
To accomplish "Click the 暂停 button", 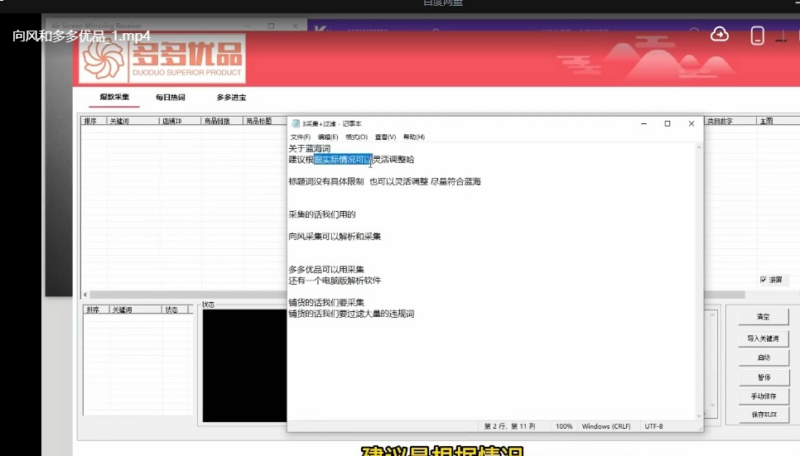I will point(763,377).
